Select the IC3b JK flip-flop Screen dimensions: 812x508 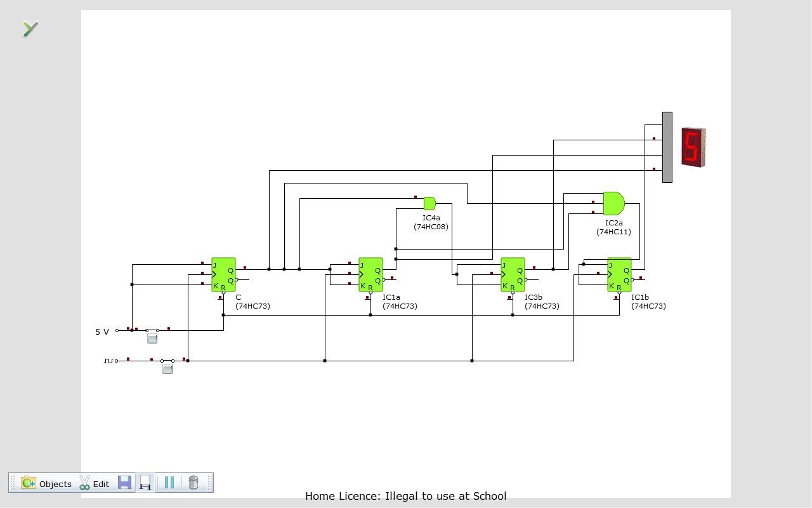click(513, 275)
